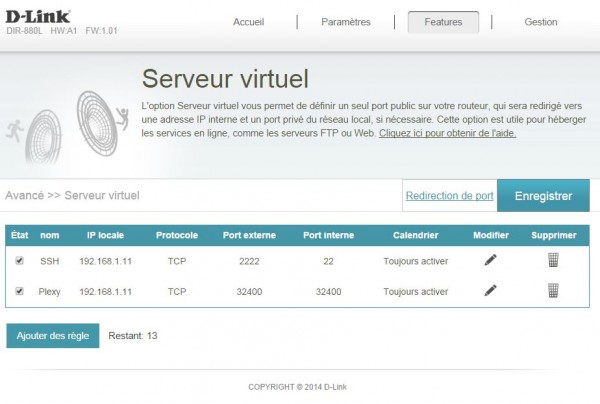Open the Gestion menu
This screenshot has height=404, width=600.
541,22
